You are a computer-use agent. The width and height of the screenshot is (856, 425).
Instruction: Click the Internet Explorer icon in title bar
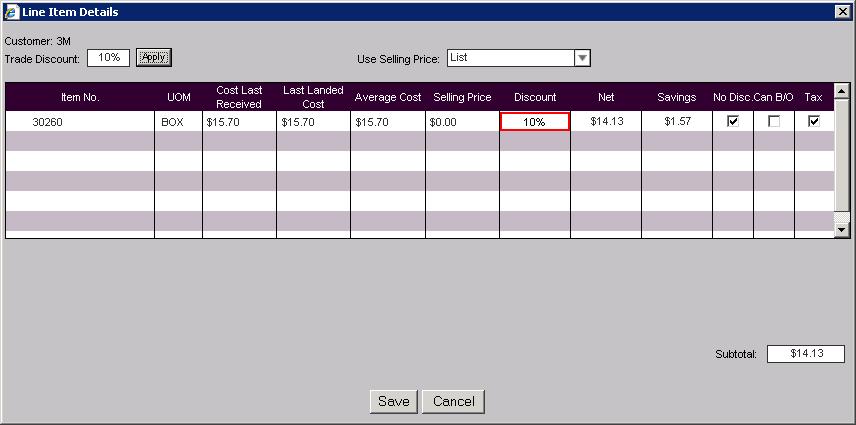point(11,11)
